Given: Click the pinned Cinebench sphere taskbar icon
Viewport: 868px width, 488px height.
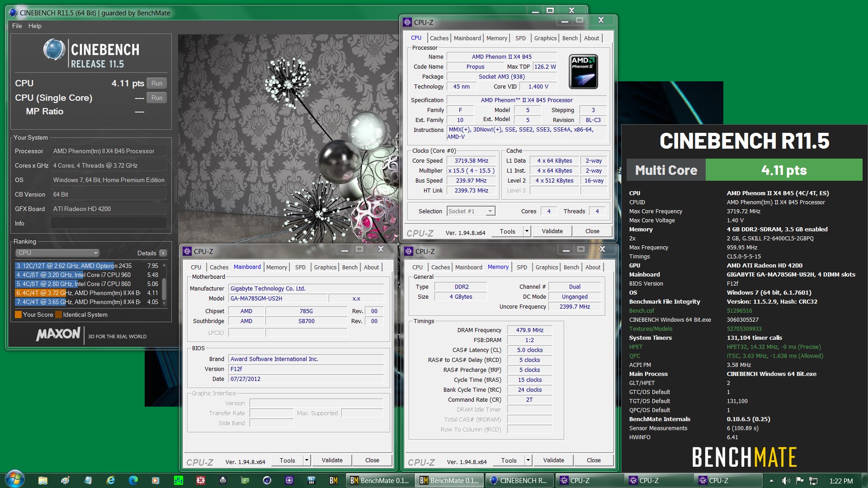Looking at the screenshot, I should pos(267,480).
